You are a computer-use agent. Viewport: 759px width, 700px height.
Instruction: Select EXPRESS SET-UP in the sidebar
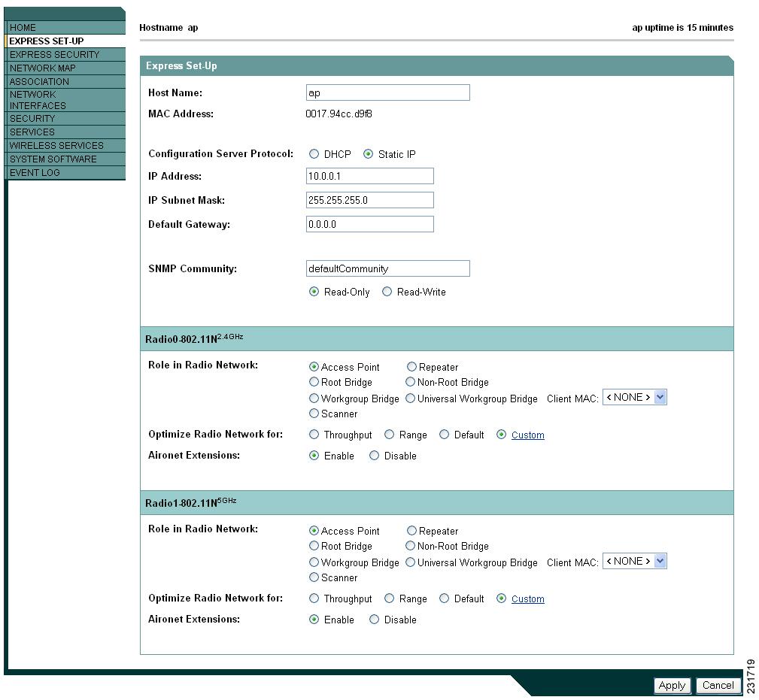[65, 41]
